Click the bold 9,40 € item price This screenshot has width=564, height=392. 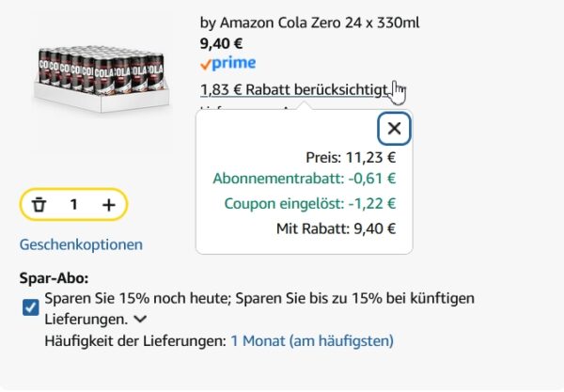point(222,42)
